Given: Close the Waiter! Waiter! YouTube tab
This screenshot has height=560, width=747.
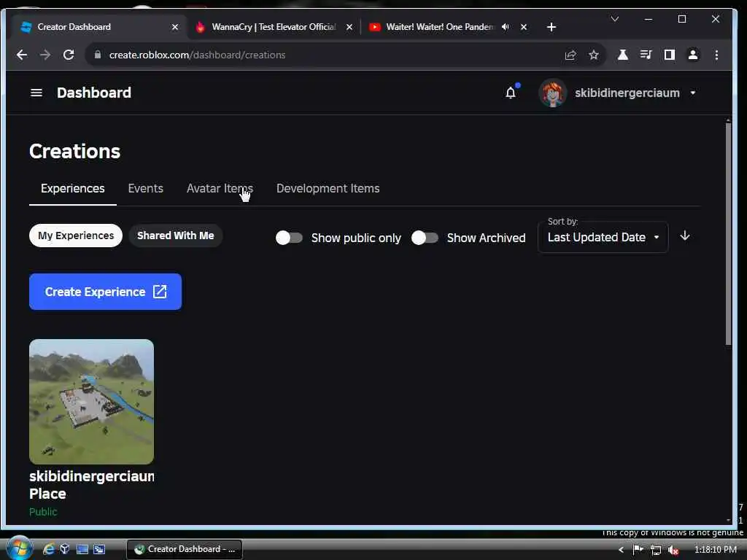Looking at the screenshot, I should click(x=524, y=27).
